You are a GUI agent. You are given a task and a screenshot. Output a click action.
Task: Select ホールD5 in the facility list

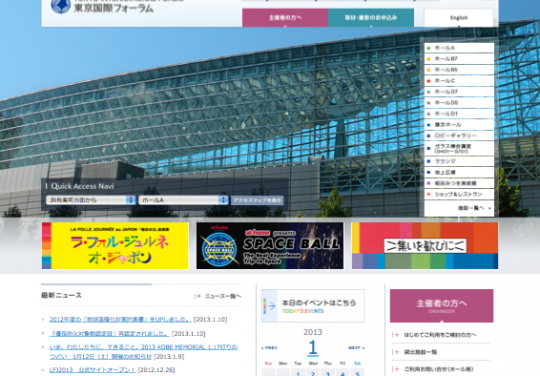tap(459, 103)
